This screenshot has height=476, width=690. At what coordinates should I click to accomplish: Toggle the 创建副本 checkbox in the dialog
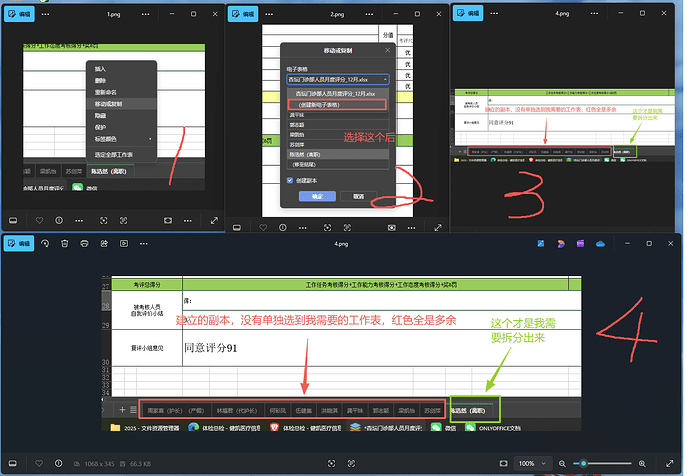point(291,180)
